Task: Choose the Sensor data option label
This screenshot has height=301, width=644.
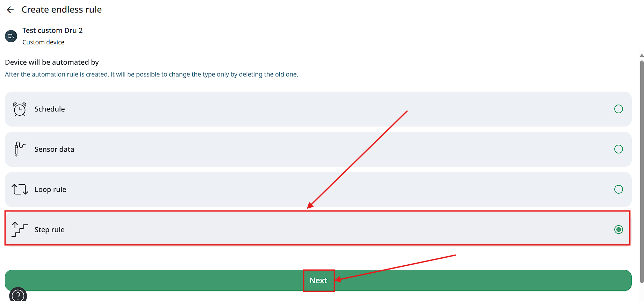Action: point(54,149)
